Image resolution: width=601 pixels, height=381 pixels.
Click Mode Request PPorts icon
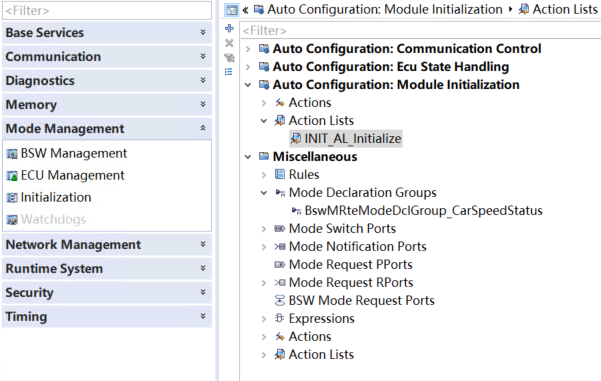pos(280,264)
